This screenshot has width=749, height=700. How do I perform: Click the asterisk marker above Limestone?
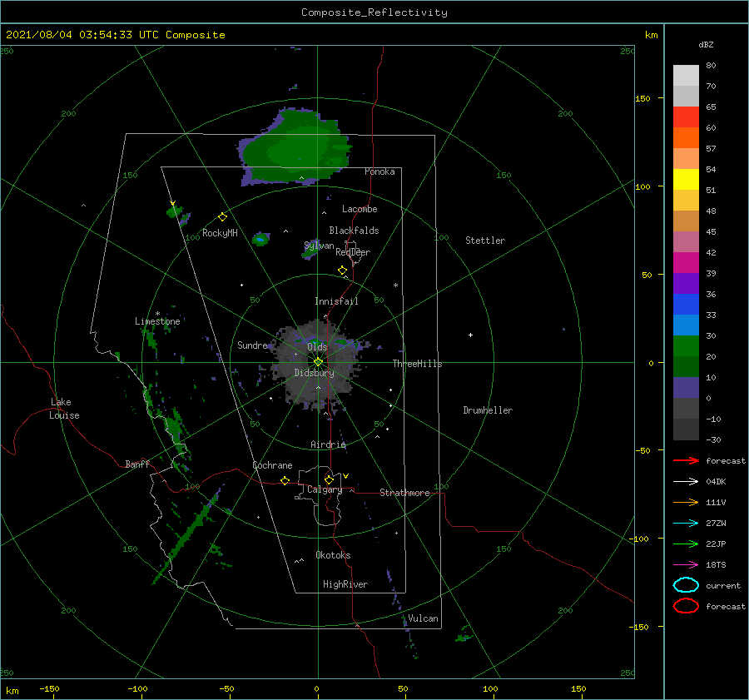pos(157,314)
